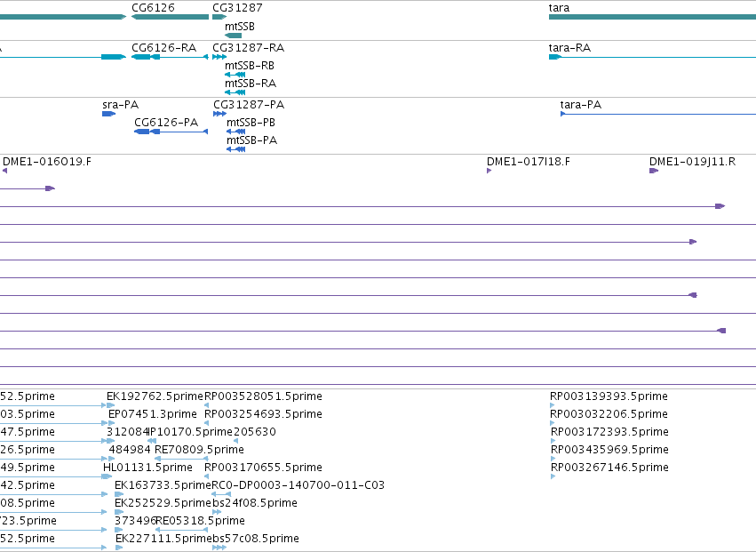Click EST RP003139393.5prime
Screen dimensions: 756x552
(609, 396)
